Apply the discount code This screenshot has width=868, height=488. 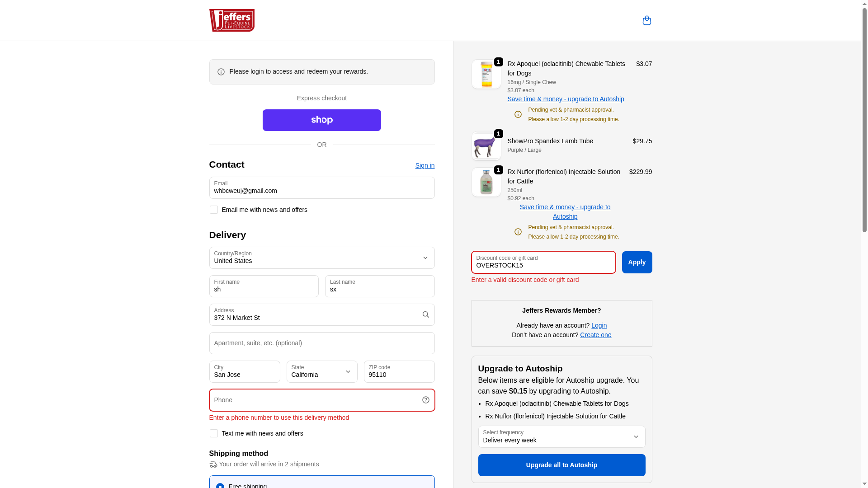point(637,262)
